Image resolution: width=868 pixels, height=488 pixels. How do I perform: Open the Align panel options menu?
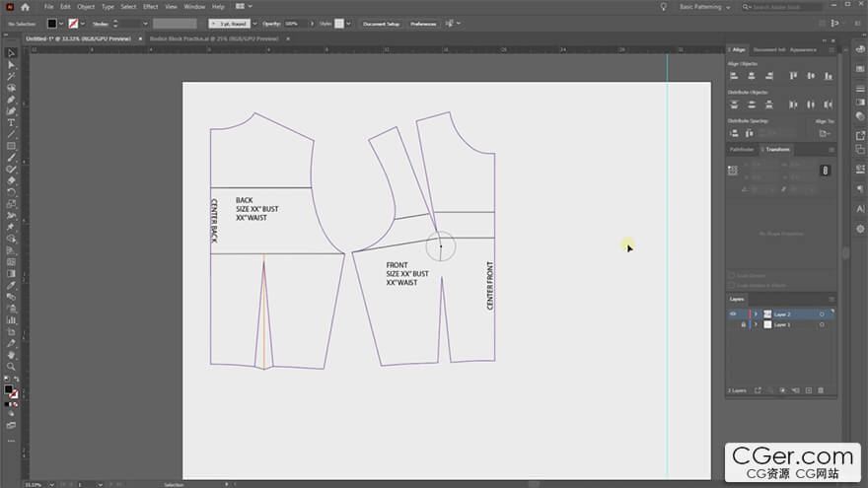click(x=831, y=49)
